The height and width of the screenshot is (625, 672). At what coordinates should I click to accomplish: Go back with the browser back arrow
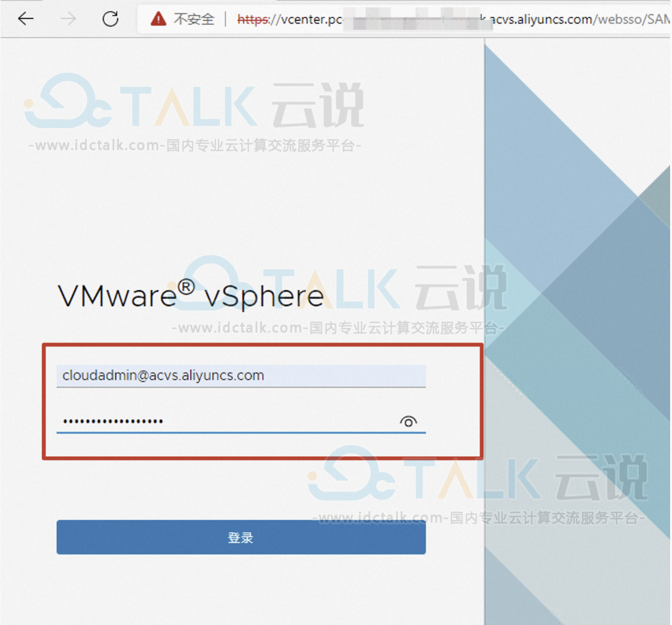pyautogui.click(x=26, y=19)
